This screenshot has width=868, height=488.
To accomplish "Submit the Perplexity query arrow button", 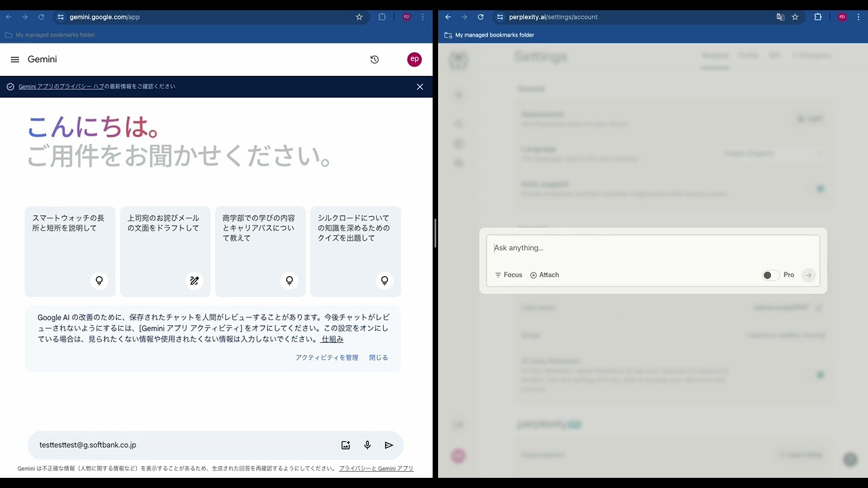I will (808, 275).
